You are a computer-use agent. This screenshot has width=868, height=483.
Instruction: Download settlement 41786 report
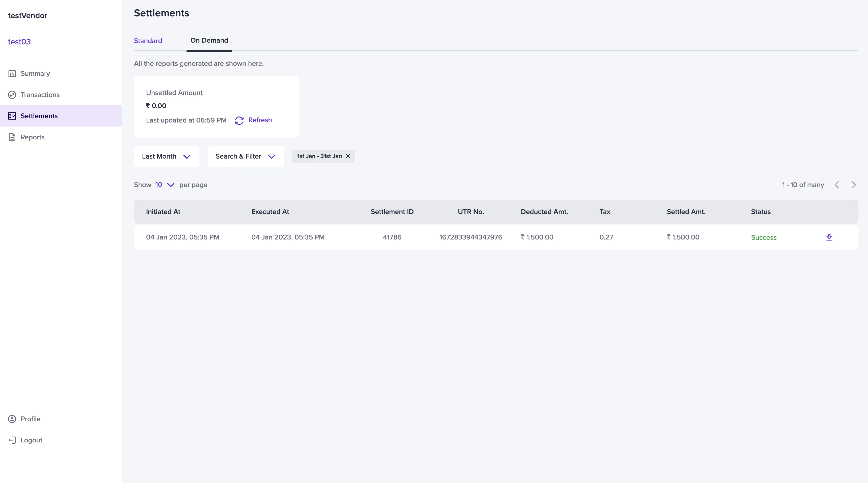click(829, 237)
